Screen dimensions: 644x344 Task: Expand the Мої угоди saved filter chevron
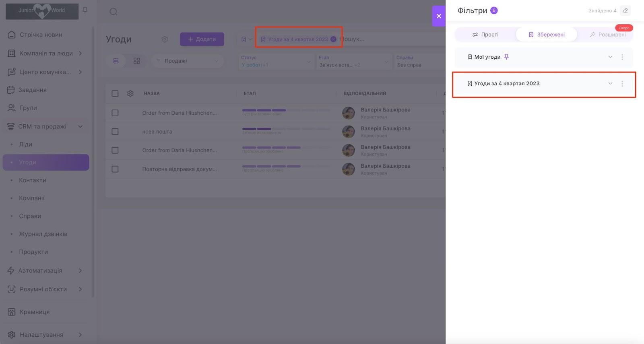click(x=610, y=57)
